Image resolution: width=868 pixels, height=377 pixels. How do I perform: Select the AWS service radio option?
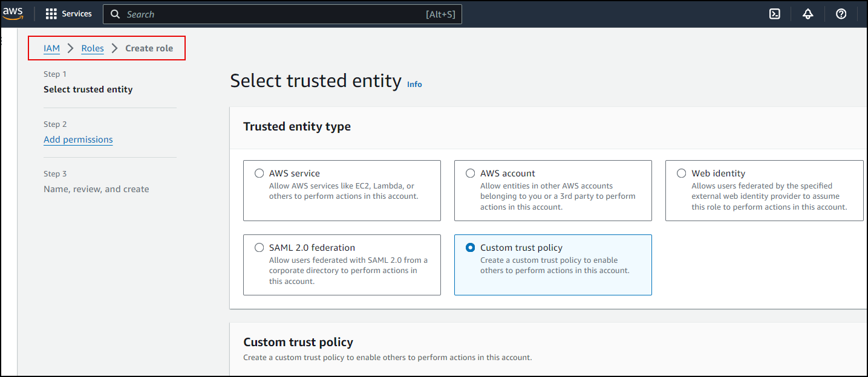point(259,173)
